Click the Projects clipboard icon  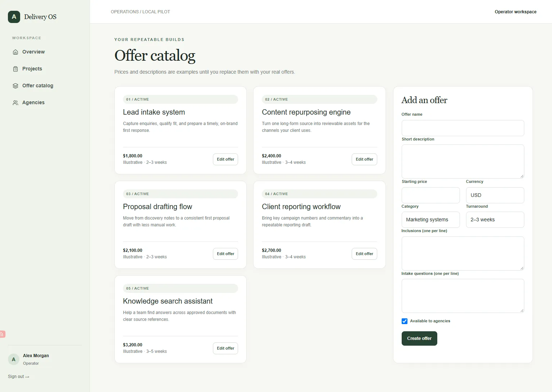point(15,69)
